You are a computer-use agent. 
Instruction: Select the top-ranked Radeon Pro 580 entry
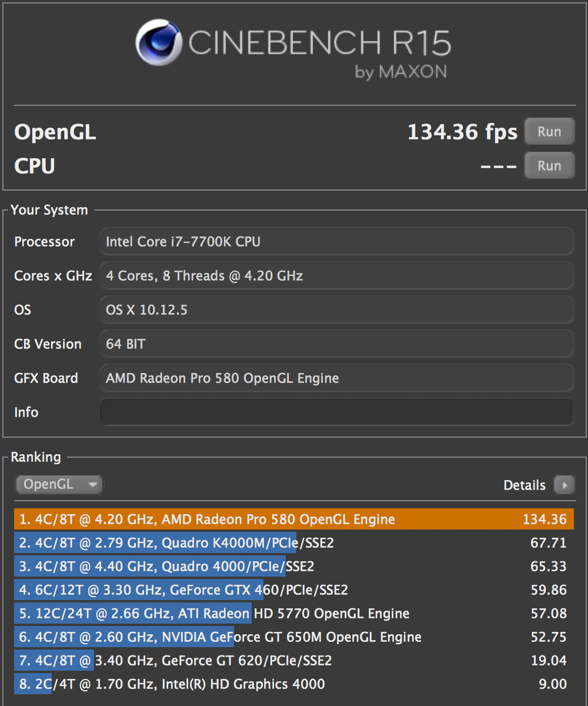pos(293,519)
